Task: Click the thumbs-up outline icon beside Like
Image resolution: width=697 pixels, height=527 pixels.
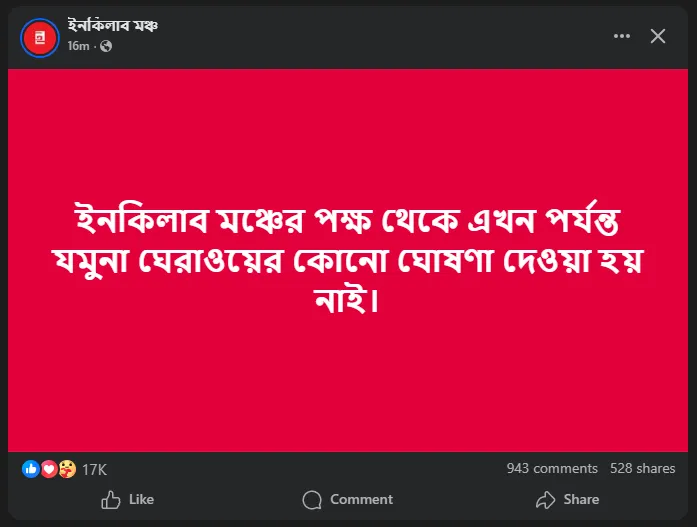Action: pyautogui.click(x=111, y=499)
